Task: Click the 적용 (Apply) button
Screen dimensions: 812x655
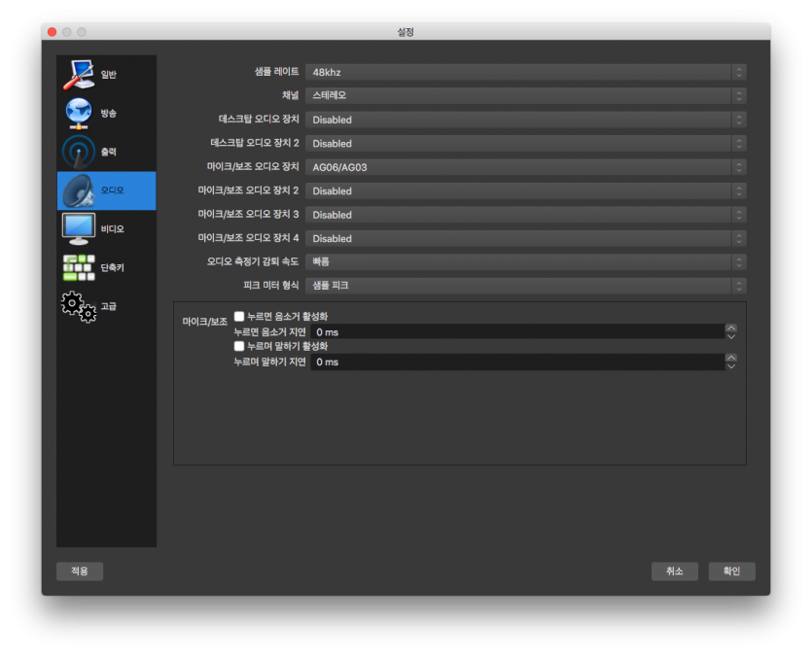Action: 79,571
